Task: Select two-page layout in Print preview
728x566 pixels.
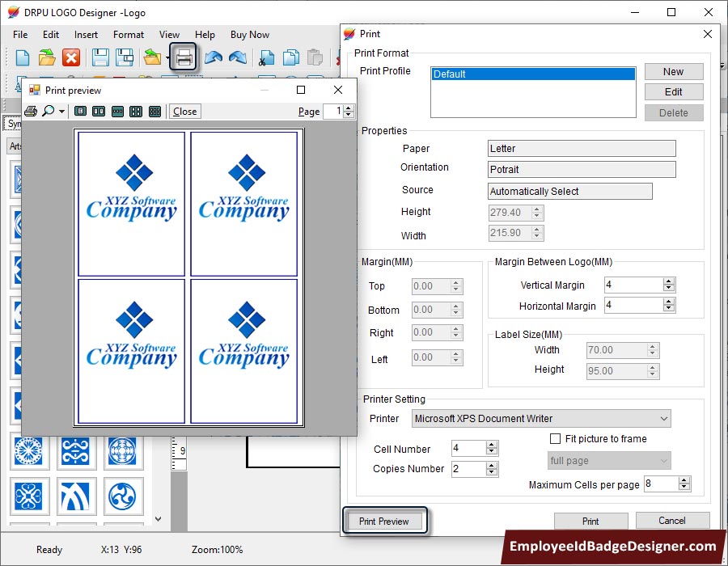Action: coord(99,112)
